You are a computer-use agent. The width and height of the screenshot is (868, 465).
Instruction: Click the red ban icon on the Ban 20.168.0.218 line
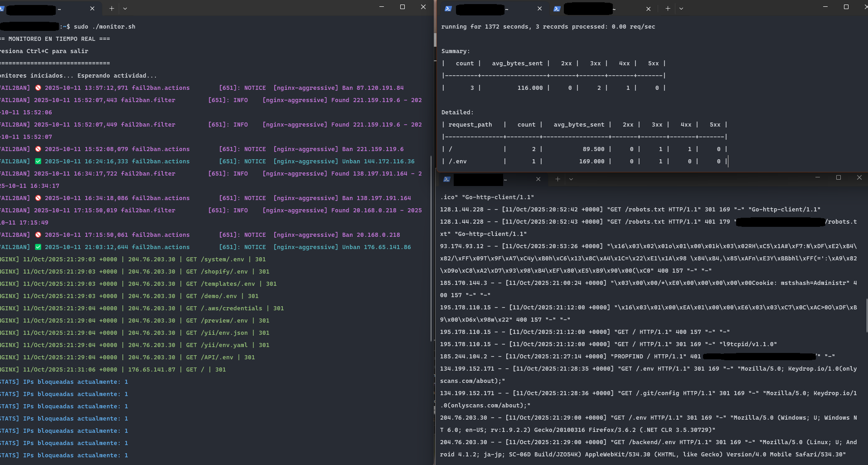(x=38, y=235)
